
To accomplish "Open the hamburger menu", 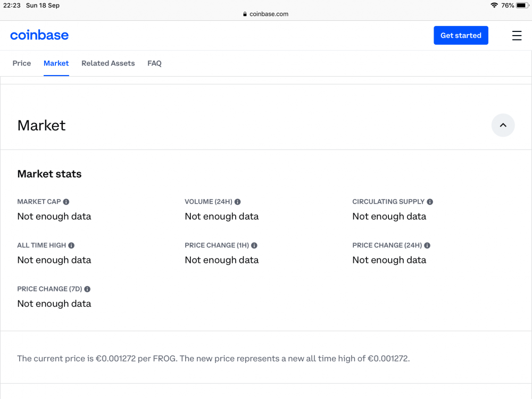I will (517, 36).
